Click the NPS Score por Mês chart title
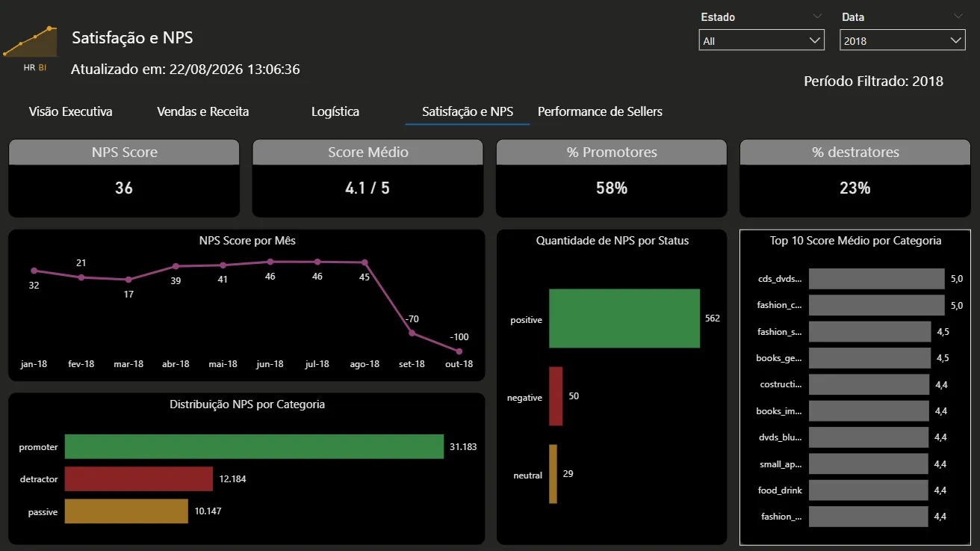The width and height of the screenshot is (980, 551). point(247,241)
